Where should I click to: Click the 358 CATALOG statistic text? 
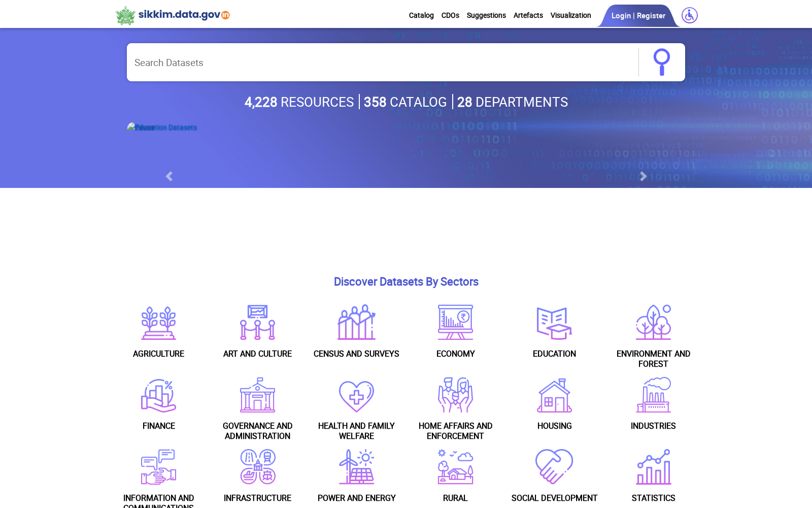(x=405, y=102)
